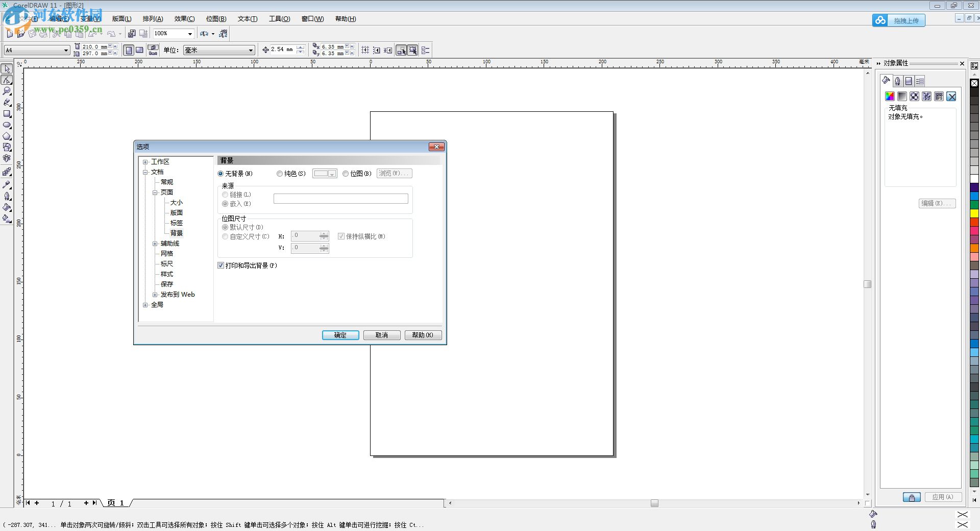Pick red from the color palette
Screen dimensions: 980x531
coord(974,222)
